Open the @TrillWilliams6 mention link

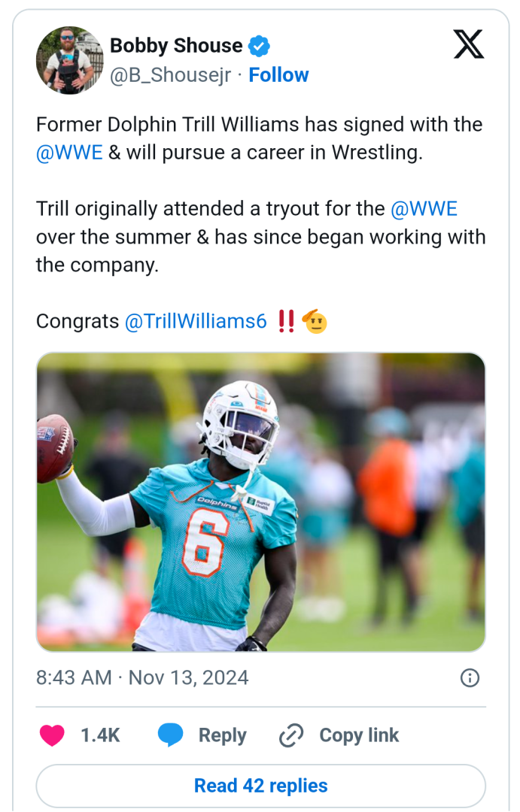tap(196, 322)
